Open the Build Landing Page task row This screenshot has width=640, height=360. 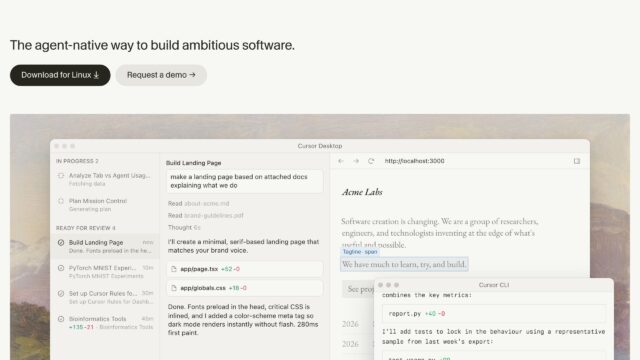click(x=105, y=246)
